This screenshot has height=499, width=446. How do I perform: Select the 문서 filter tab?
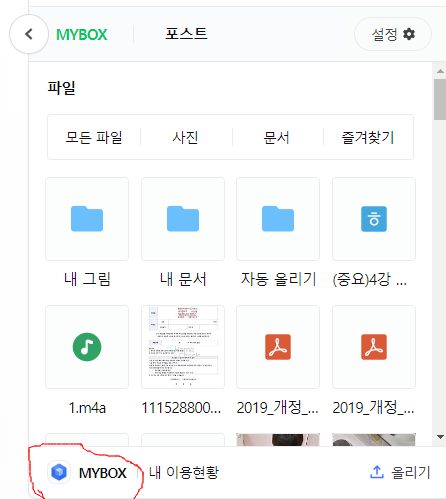click(x=276, y=137)
